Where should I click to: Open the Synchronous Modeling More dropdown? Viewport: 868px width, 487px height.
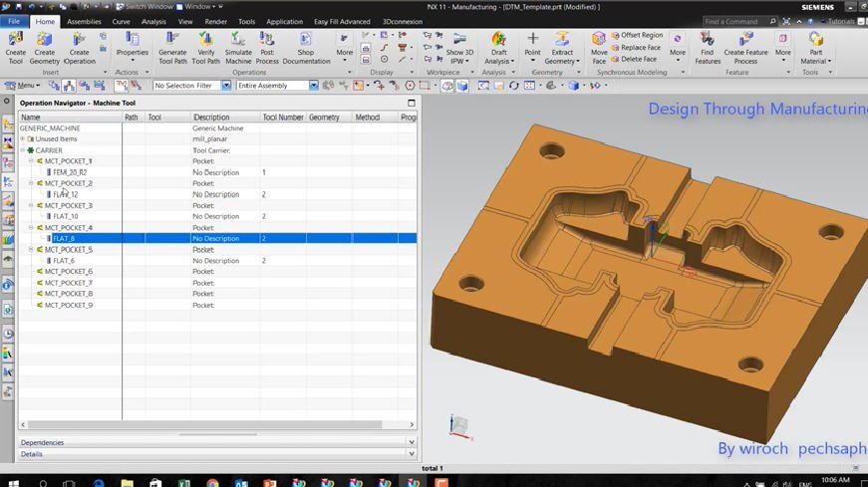click(x=678, y=47)
